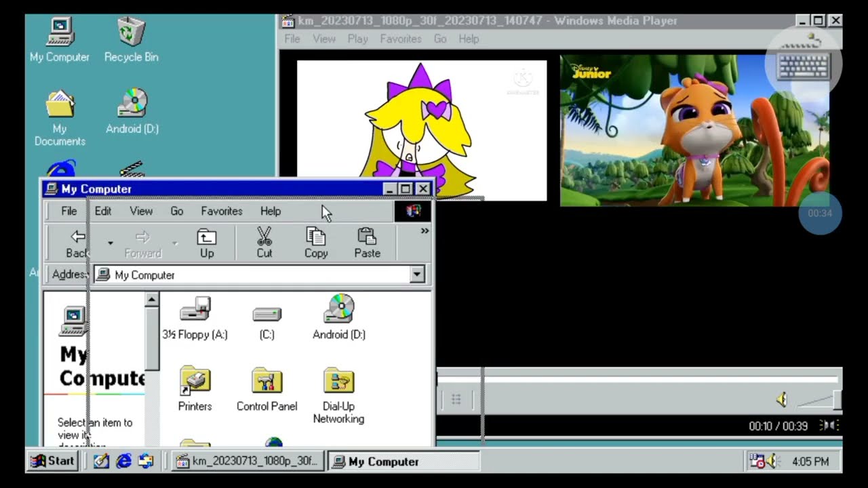Click the Paste toolbar button
This screenshot has height=488, width=868.
367,243
